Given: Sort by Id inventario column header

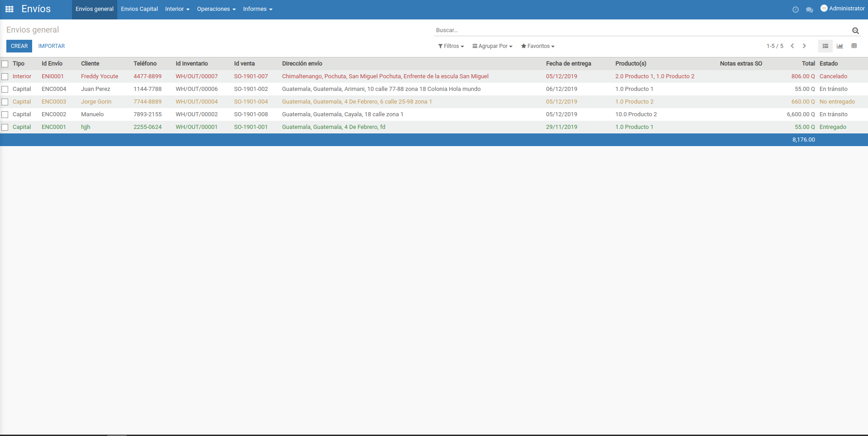Looking at the screenshot, I should [x=192, y=64].
